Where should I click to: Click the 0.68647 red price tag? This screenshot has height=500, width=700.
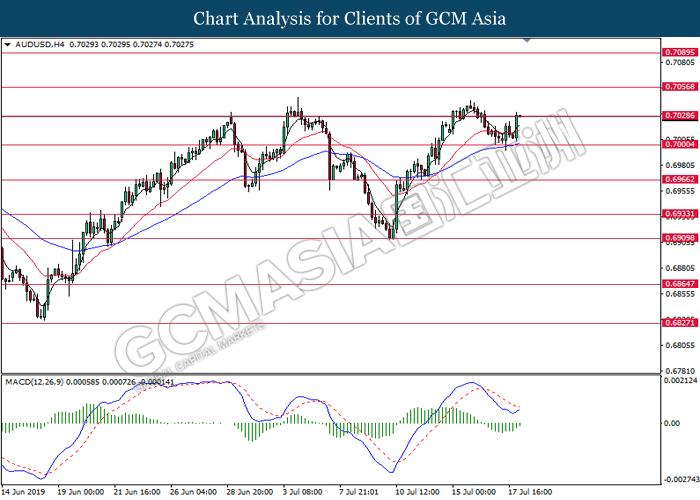pos(679,284)
